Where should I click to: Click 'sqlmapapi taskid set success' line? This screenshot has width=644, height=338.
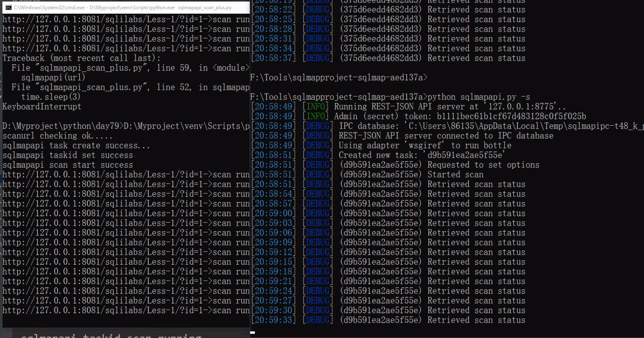coord(68,155)
